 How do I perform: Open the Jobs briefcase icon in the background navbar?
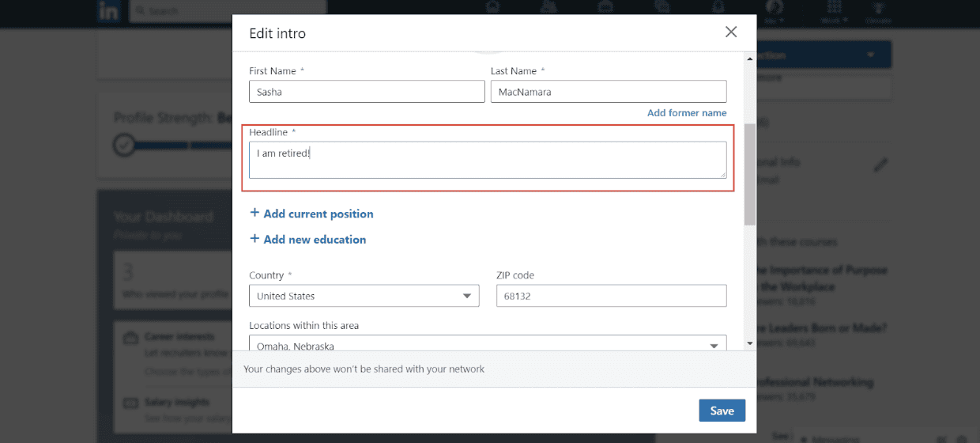(606, 8)
